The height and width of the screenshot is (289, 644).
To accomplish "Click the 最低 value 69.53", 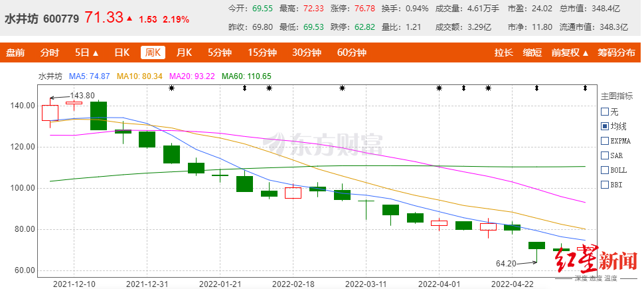I will (313, 27).
